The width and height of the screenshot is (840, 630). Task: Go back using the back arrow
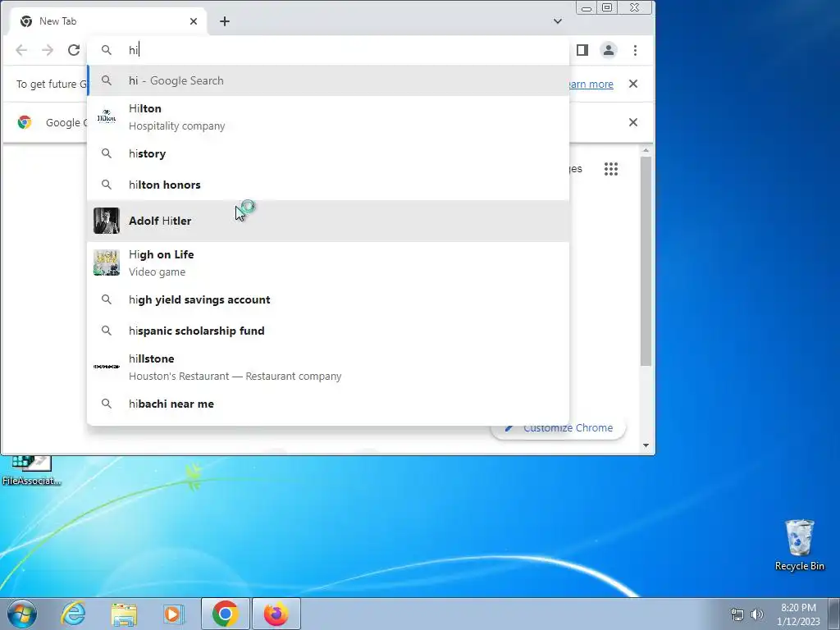21,50
